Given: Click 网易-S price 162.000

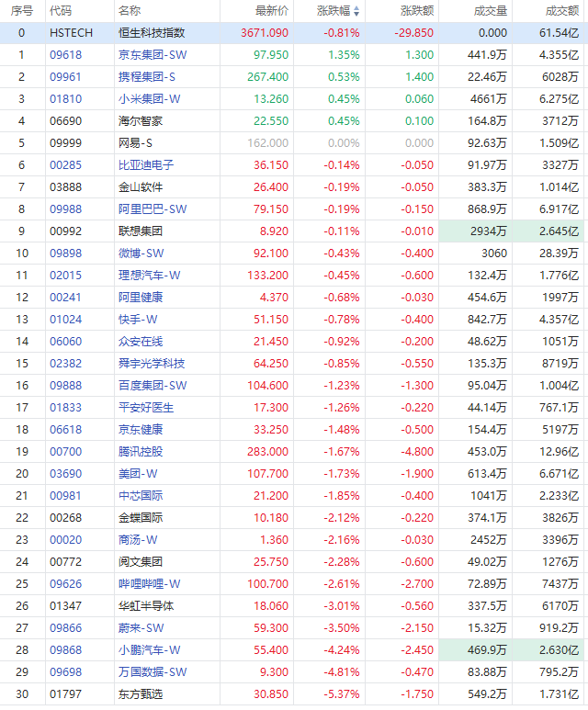Looking at the screenshot, I should (x=267, y=143).
